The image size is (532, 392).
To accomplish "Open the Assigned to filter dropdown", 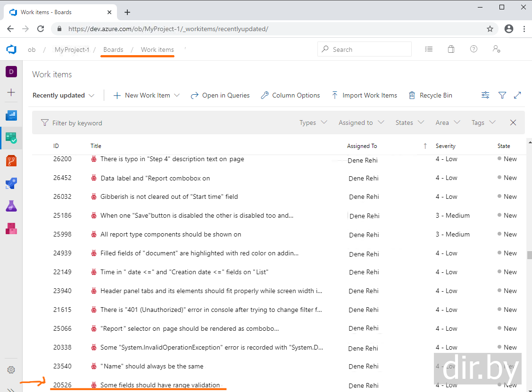I will (361, 122).
